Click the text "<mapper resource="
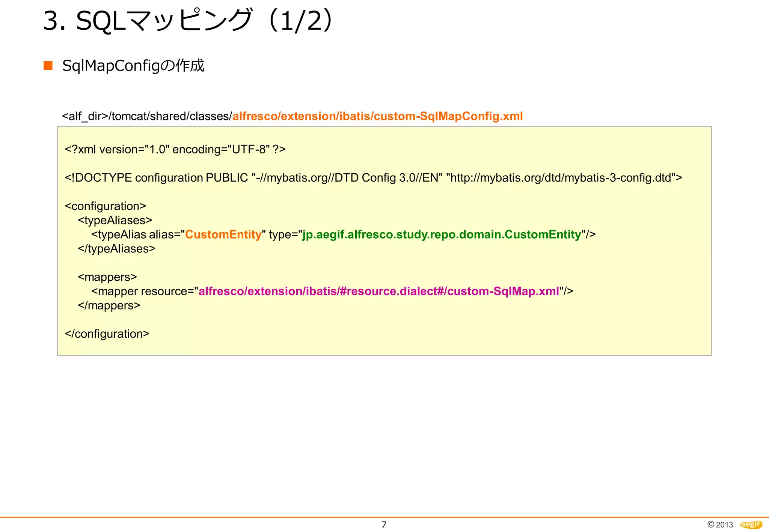 click(x=143, y=291)
